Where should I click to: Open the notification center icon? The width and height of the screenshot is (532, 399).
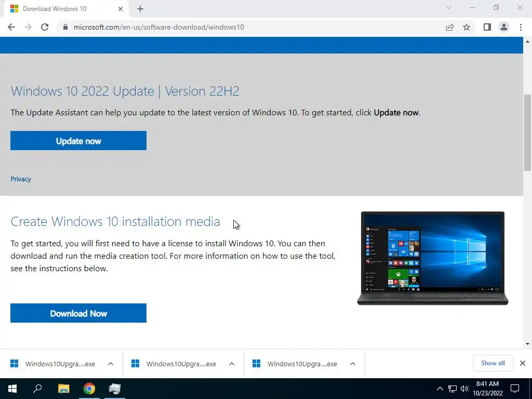[x=515, y=389]
